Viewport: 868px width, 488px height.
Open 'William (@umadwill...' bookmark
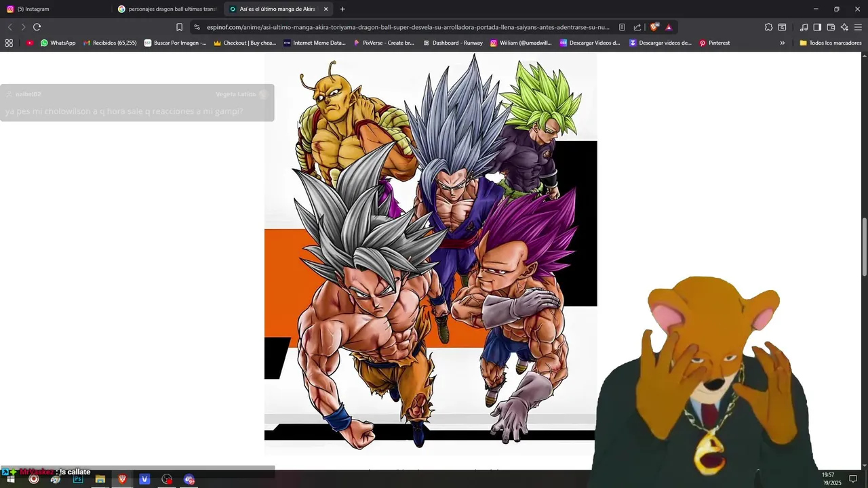click(x=521, y=43)
